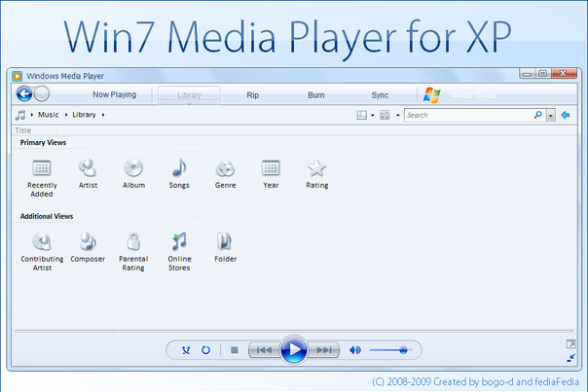Toggle shuffle mode
This screenshot has width=588, height=392.
coord(186,350)
